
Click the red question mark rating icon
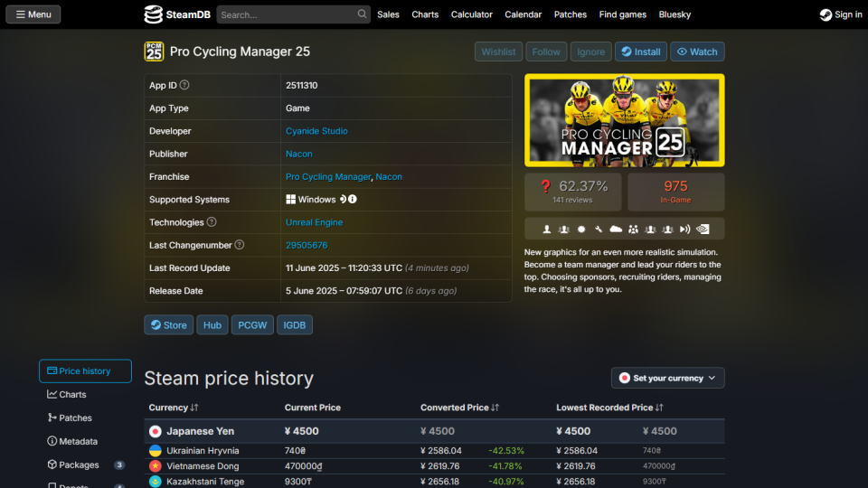[545, 187]
